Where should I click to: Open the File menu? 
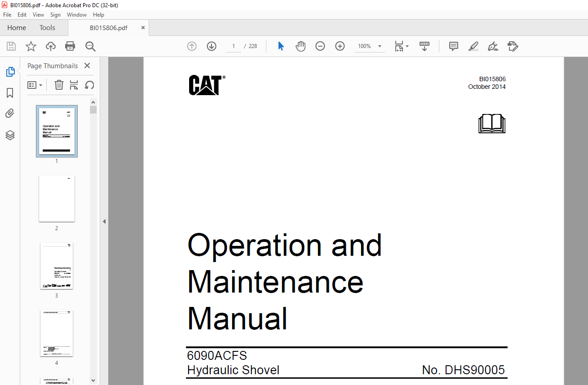[7, 15]
